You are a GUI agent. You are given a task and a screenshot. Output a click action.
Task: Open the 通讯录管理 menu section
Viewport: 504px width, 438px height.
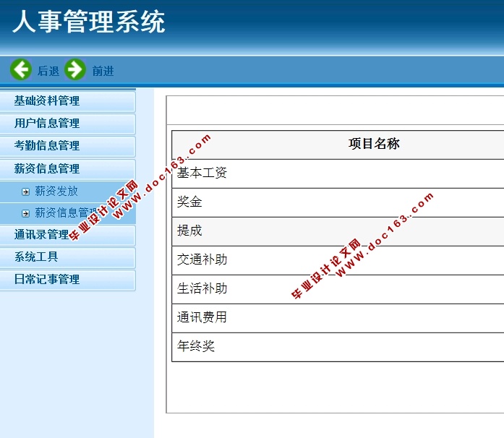tap(67, 235)
